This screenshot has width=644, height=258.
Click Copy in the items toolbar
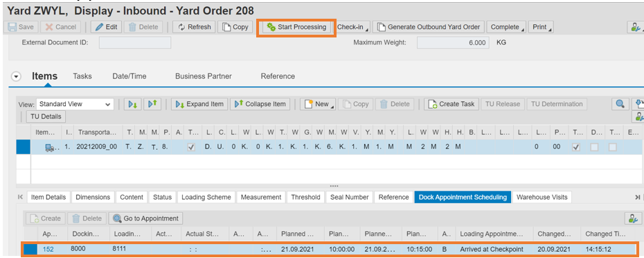pyautogui.click(x=356, y=104)
